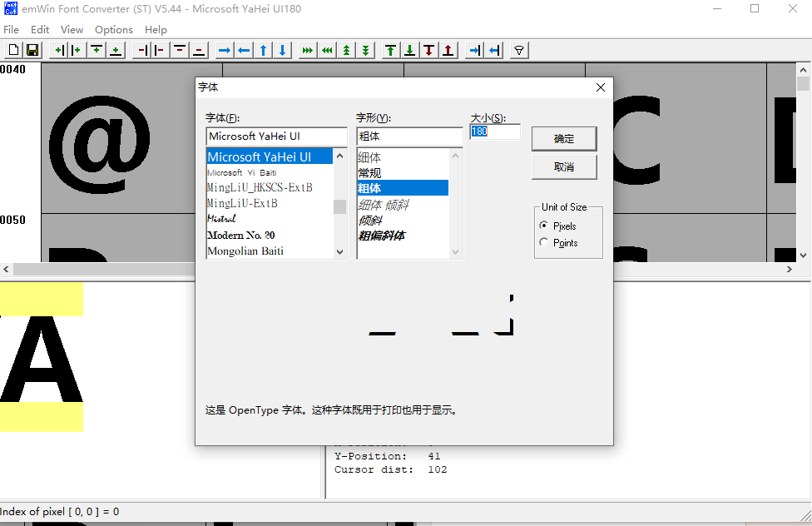Viewport: 812px width, 526px height.
Task: Insert a row at the top (green plus under bar)
Action: 97,50
